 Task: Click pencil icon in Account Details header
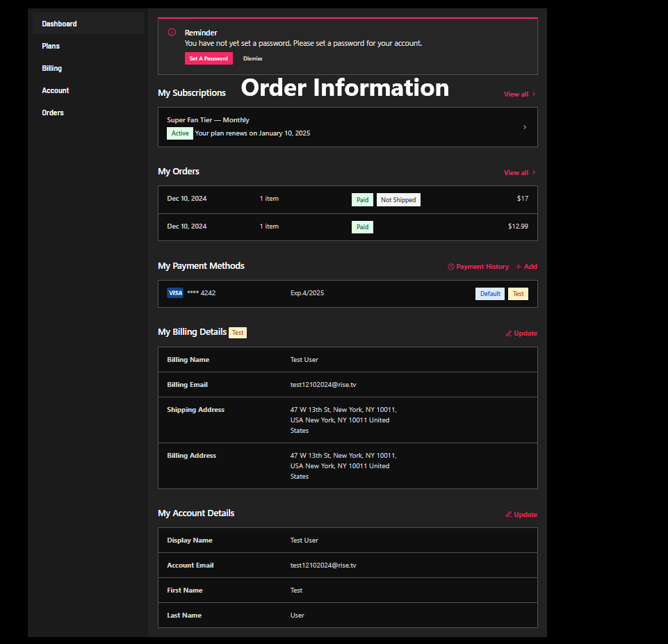coord(509,515)
